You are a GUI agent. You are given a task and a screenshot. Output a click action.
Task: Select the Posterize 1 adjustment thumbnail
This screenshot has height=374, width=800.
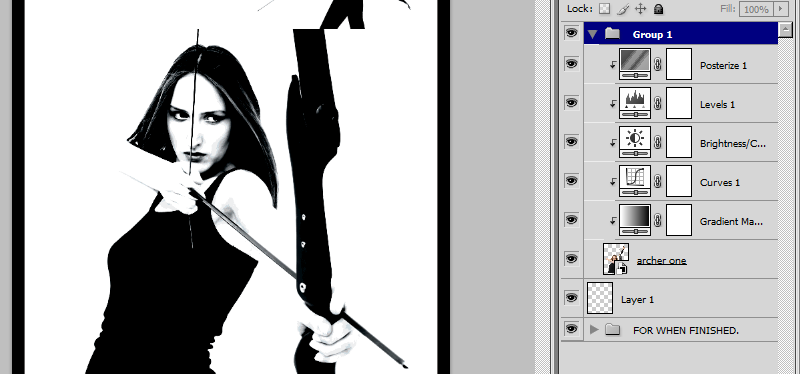(635, 64)
